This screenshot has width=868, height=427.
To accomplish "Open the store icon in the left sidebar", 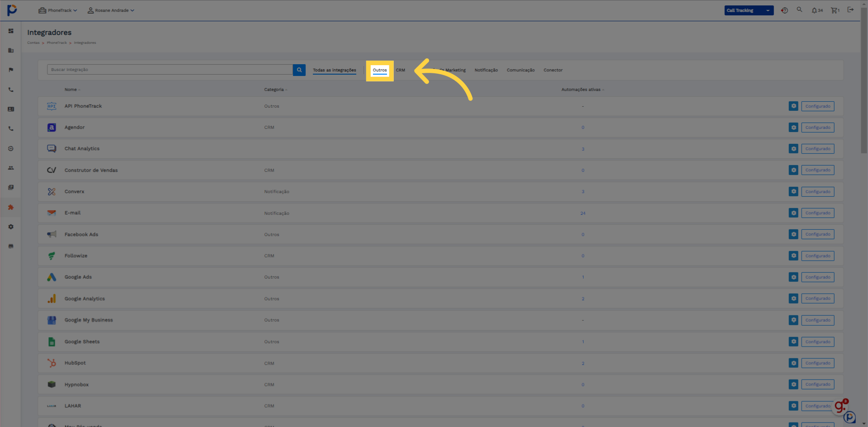I will pyautogui.click(x=11, y=246).
